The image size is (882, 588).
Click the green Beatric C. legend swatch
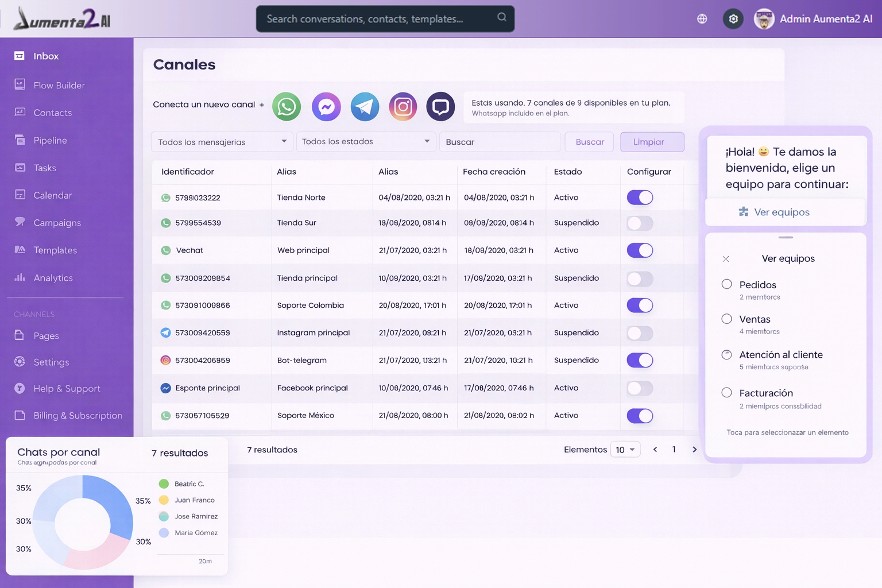pyautogui.click(x=164, y=484)
